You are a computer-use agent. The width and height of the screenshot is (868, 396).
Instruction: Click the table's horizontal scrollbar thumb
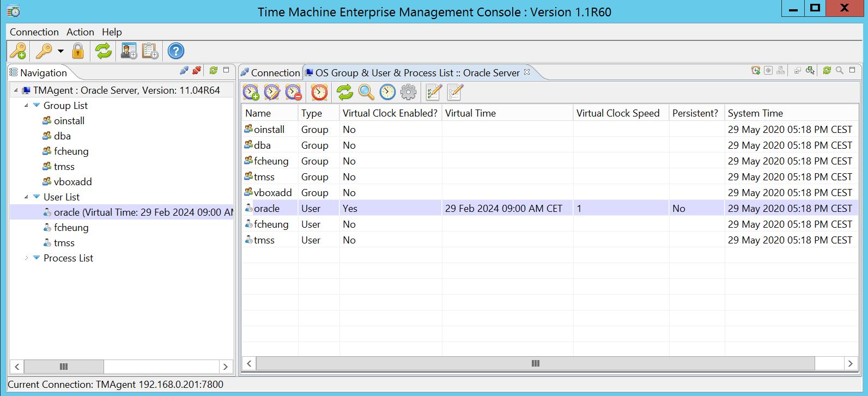pyautogui.click(x=535, y=363)
